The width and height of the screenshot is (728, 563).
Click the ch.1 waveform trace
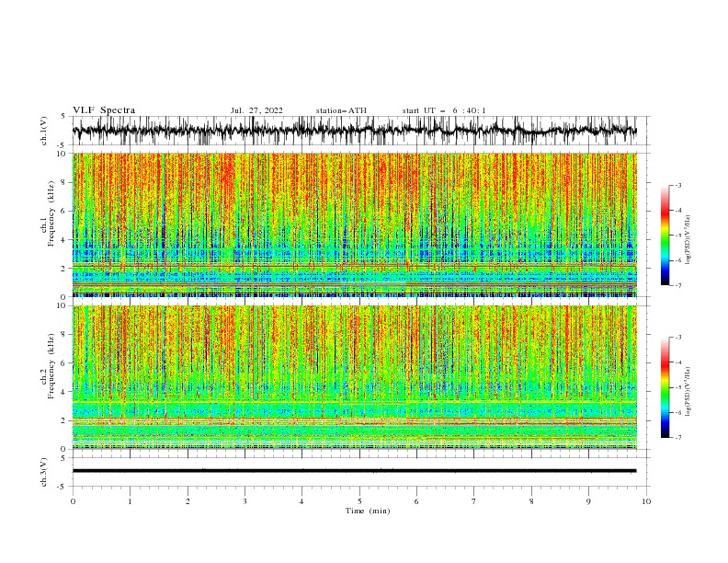(x=354, y=131)
